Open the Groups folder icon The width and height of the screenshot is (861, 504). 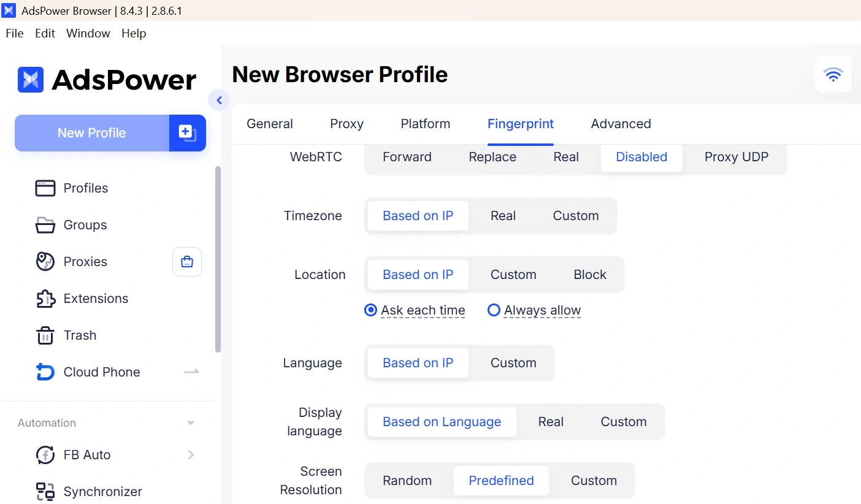[45, 225]
